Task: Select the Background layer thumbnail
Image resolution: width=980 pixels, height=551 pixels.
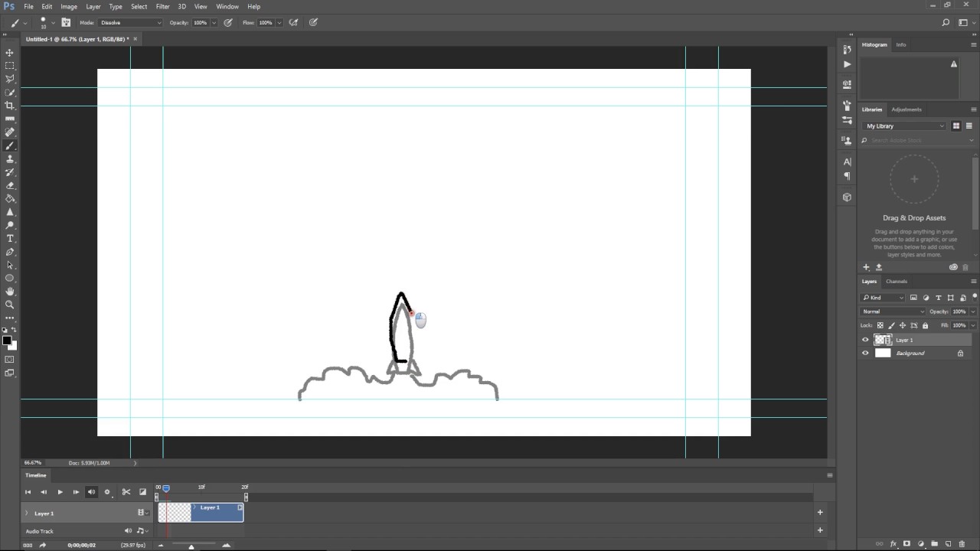Action: pyautogui.click(x=883, y=354)
